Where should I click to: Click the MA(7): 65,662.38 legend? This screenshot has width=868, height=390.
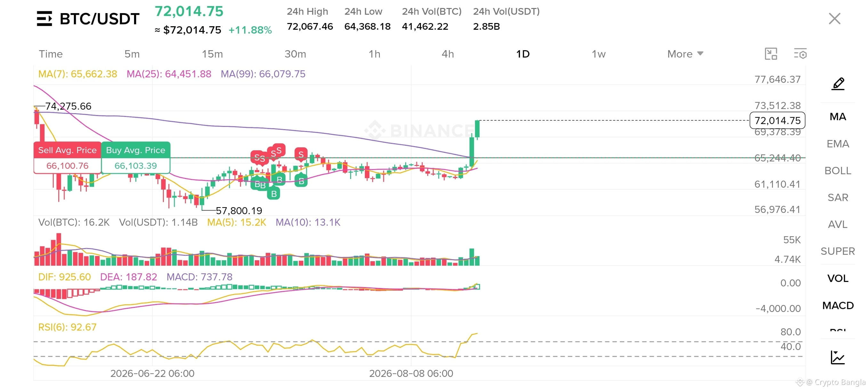coord(77,74)
